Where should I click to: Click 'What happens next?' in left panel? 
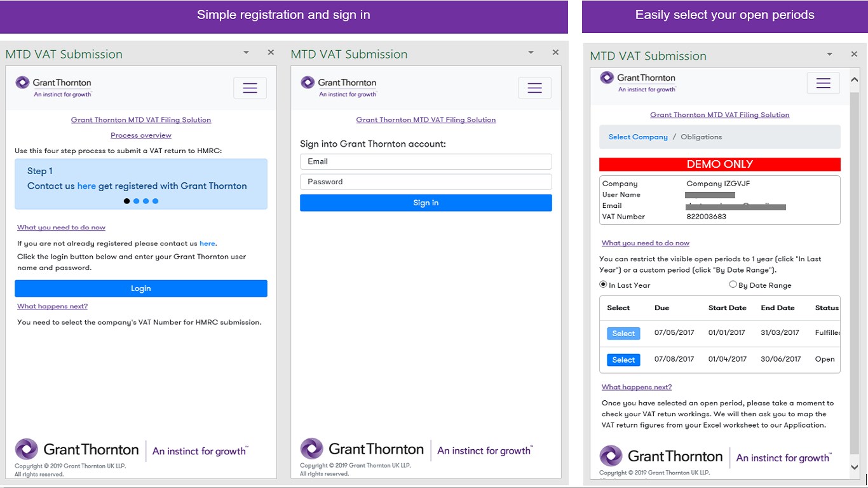(x=52, y=306)
